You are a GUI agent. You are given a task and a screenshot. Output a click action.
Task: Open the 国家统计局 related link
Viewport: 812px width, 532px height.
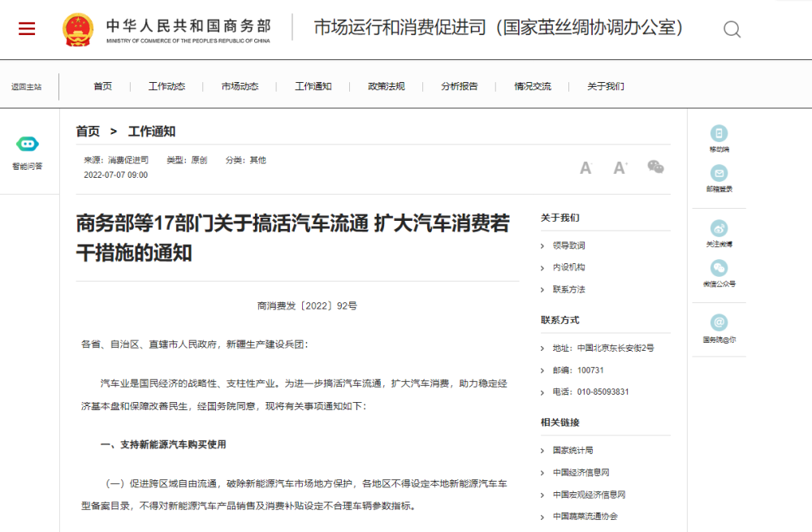pos(572,450)
